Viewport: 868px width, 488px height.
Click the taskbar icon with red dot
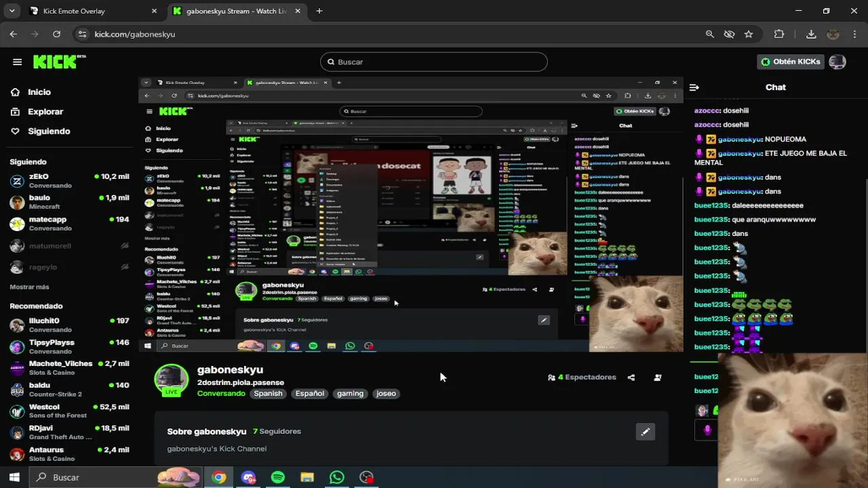coord(367,477)
